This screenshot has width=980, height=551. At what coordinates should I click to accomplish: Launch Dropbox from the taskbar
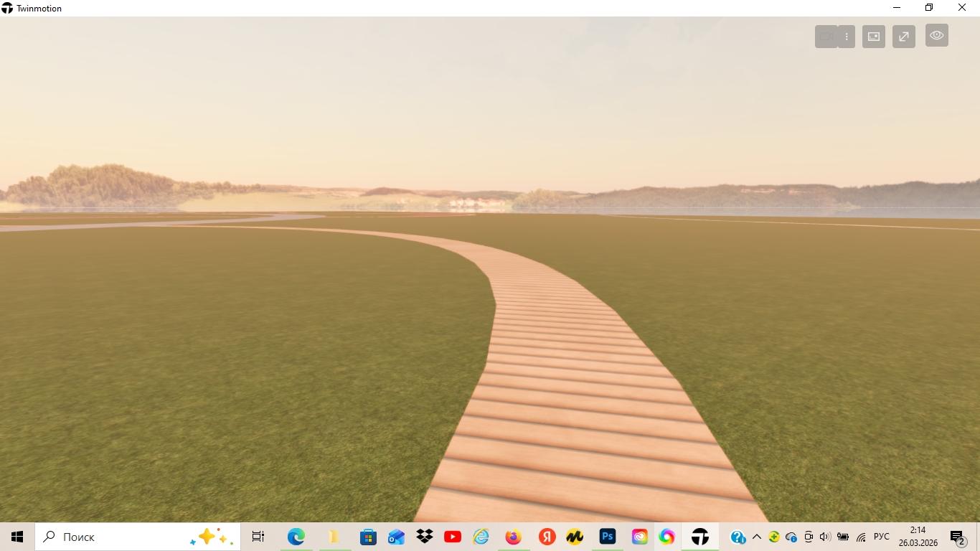click(425, 537)
